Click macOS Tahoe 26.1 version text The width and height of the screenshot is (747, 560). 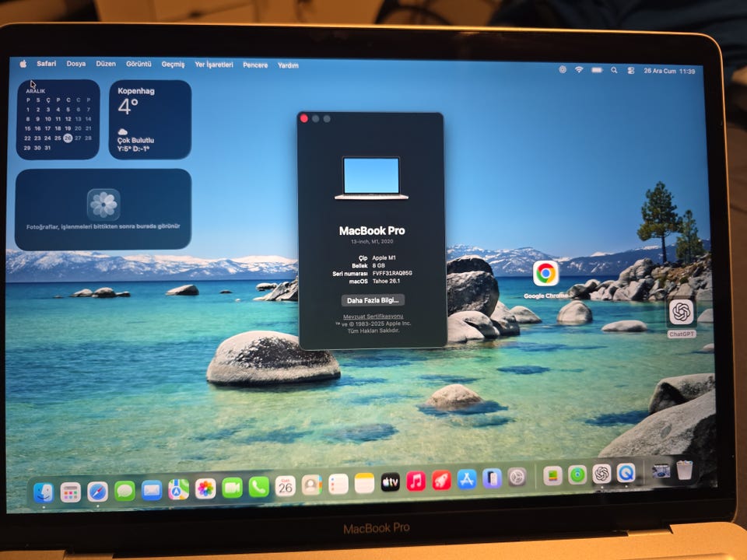pyautogui.click(x=386, y=281)
